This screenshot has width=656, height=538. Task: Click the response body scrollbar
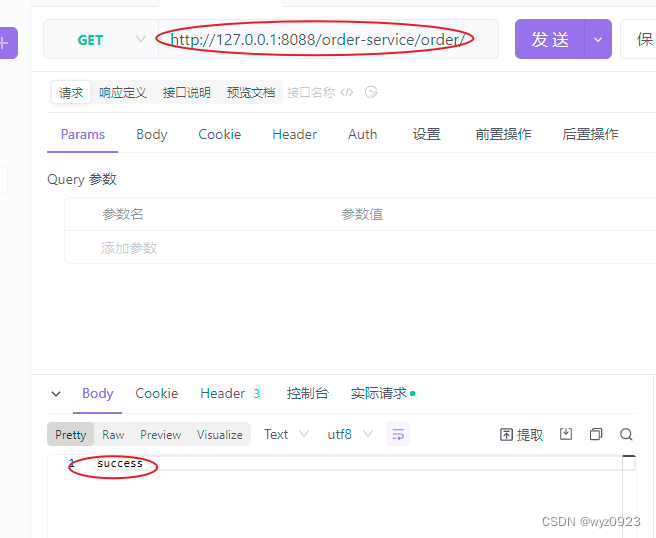(x=629, y=496)
